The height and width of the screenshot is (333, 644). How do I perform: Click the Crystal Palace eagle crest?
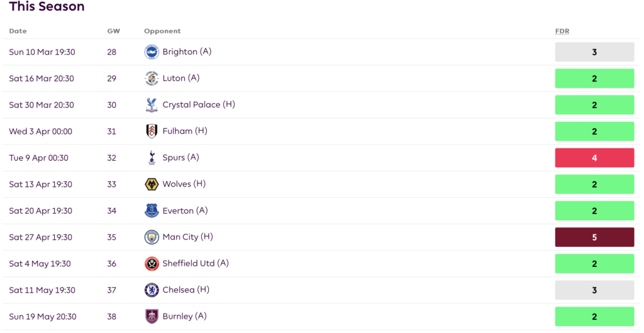(152, 105)
